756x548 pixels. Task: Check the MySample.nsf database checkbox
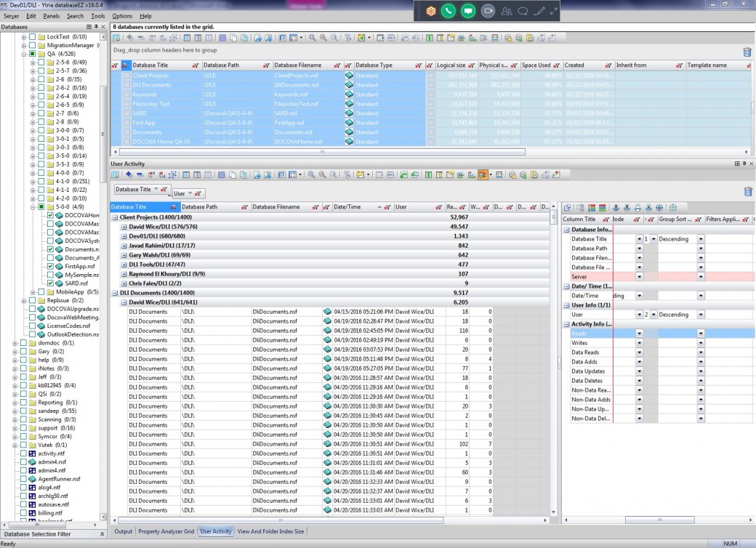[x=51, y=275]
